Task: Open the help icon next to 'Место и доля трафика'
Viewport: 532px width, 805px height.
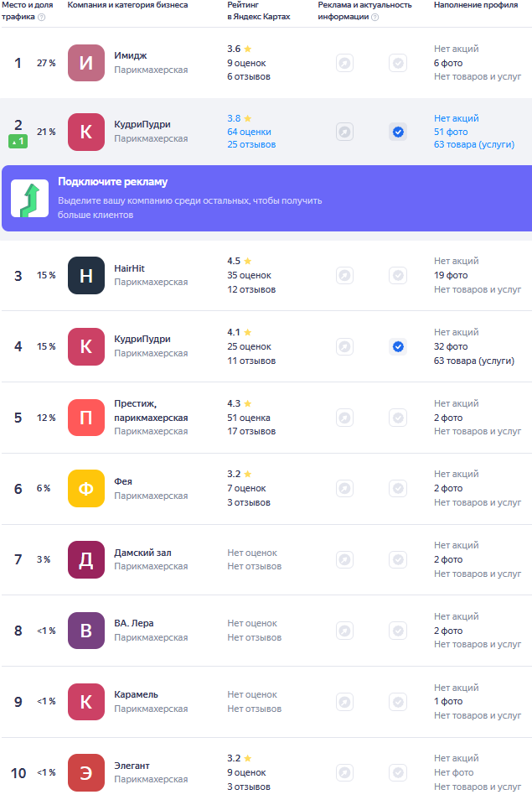Action: [42, 17]
